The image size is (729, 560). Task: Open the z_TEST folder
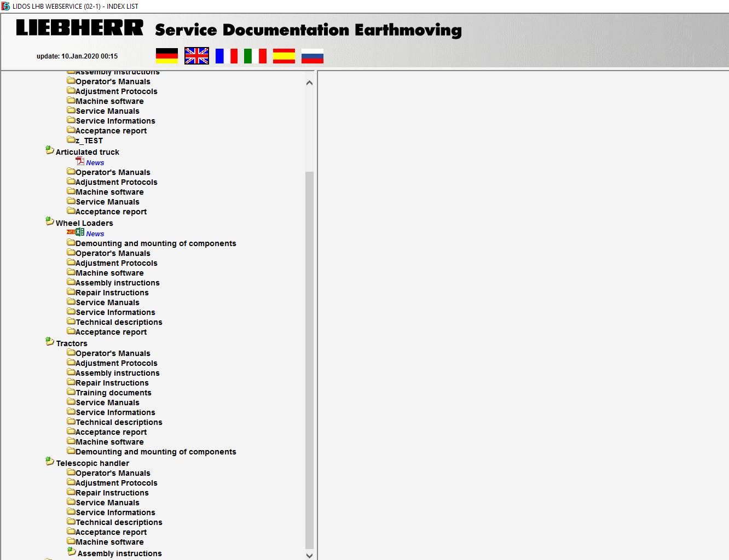click(89, 141)
